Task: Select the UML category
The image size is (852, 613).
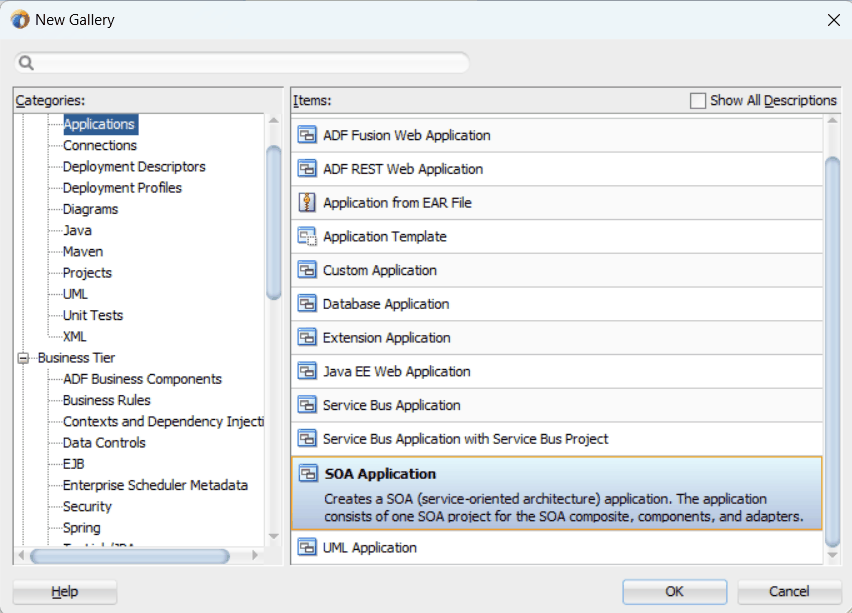Action: point(75,294)
